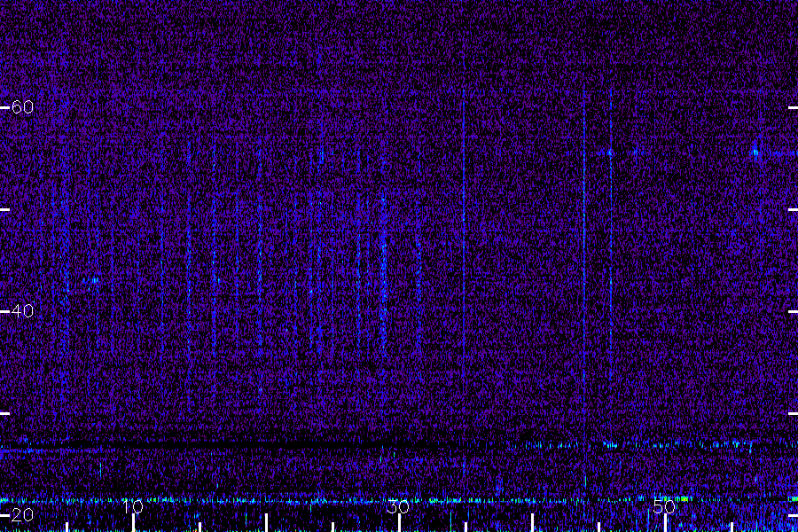Click the 40 label on the vertical axis
Image resolution: width=798 pixels, height=532 pixels.
22,310
